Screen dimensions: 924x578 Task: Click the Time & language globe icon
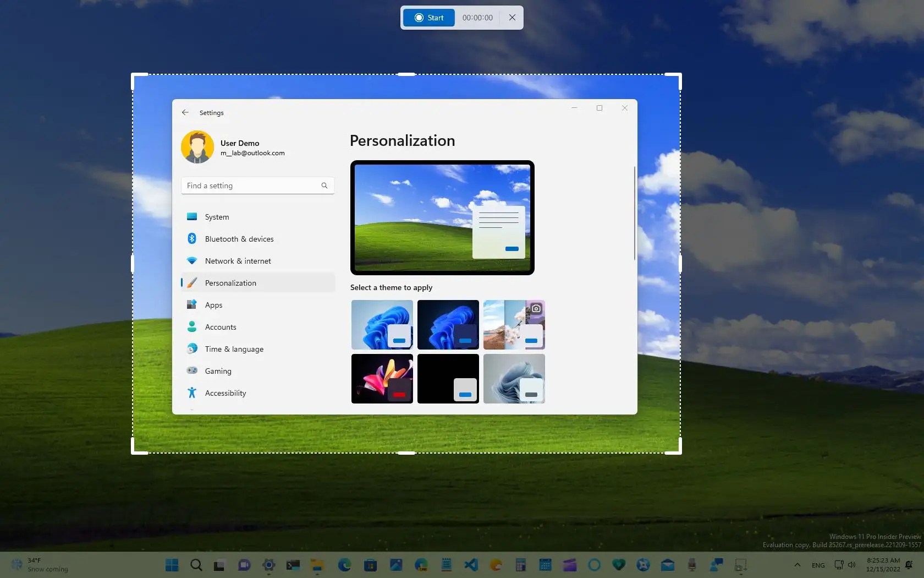point(192,348)
